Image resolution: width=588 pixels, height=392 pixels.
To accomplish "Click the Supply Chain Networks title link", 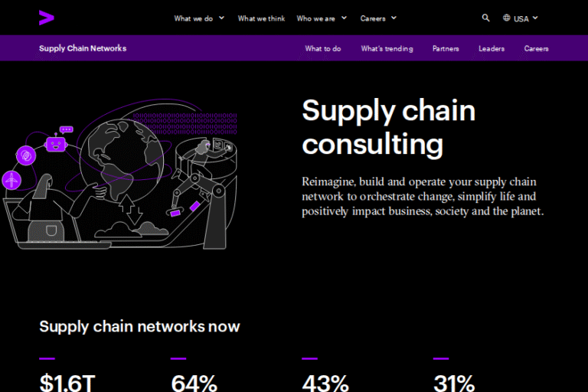I will pos(83,48).
